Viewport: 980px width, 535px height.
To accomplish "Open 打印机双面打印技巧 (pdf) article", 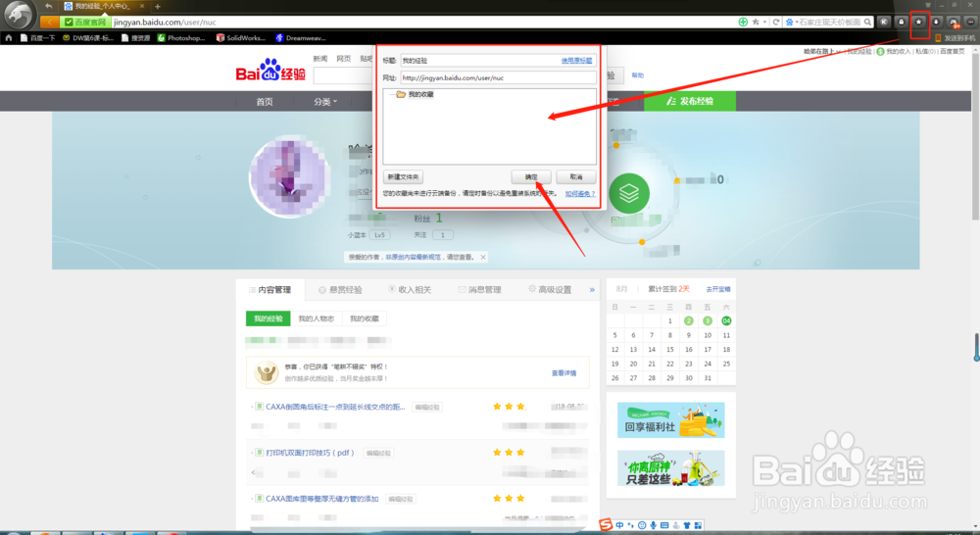I will (x=310, y=453).
